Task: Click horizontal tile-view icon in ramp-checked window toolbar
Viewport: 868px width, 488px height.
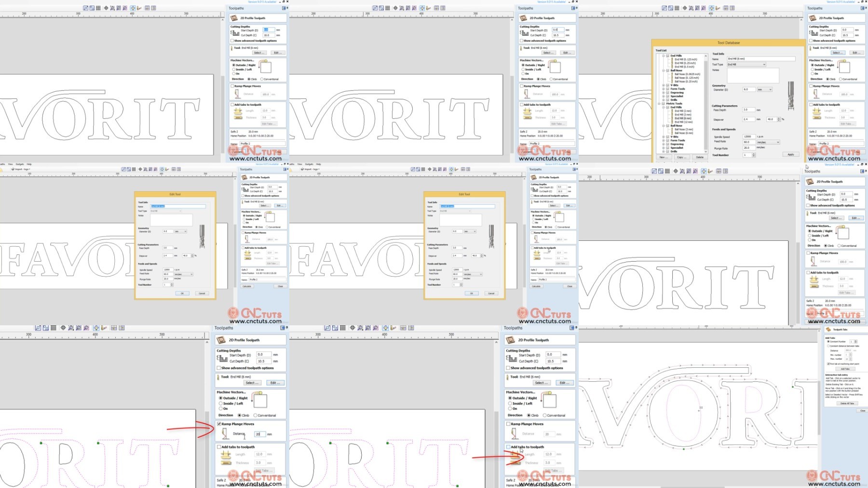Action: 114,328
